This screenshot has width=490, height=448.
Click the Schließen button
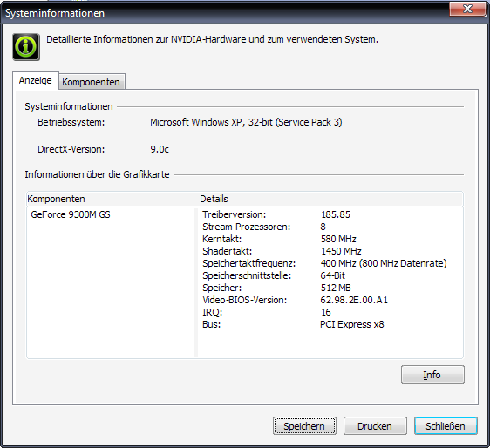tap(446, 426)
